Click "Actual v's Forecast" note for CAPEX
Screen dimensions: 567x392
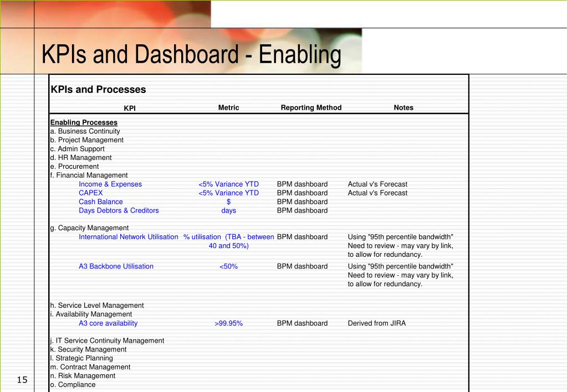[x=377, y=193]
